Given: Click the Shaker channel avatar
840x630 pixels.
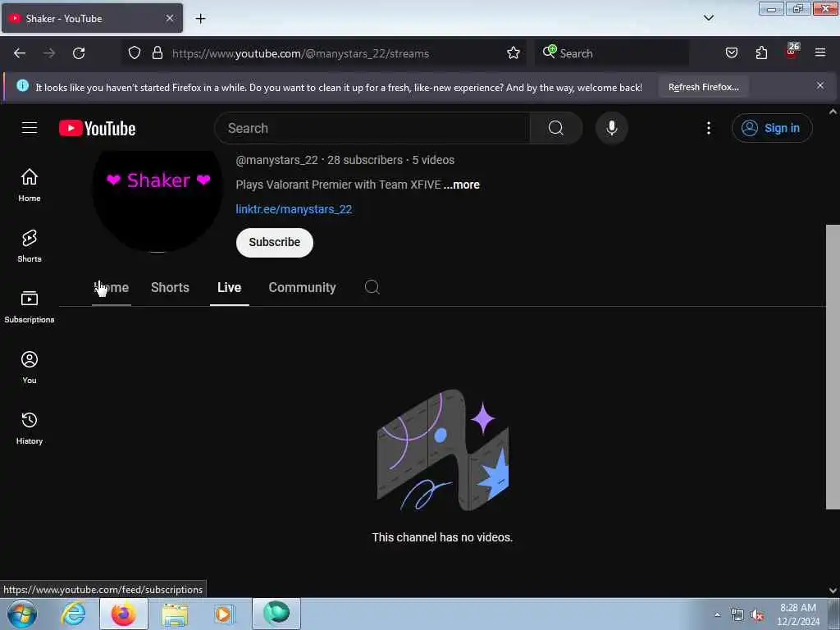Looking at the screenshot, I should pyautogui.click(x=157, y=200).
